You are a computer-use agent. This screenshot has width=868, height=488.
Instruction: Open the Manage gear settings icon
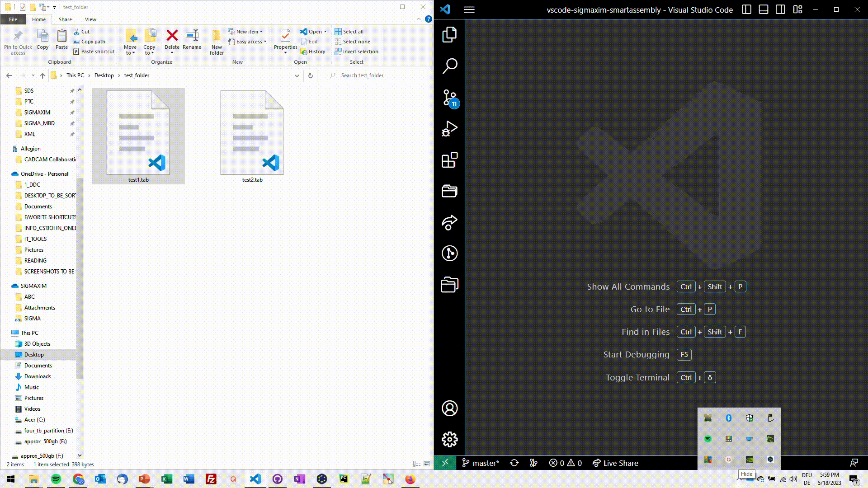pos(449,439)
